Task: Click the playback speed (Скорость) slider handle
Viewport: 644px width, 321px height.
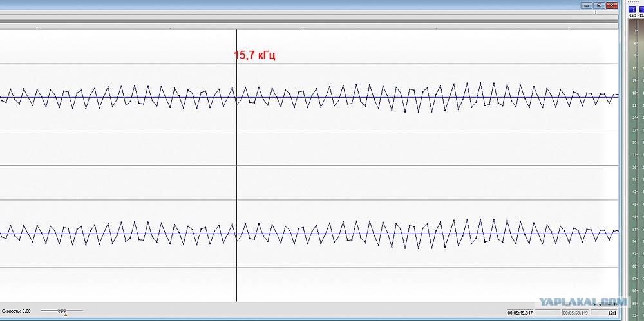Action: 62,310
